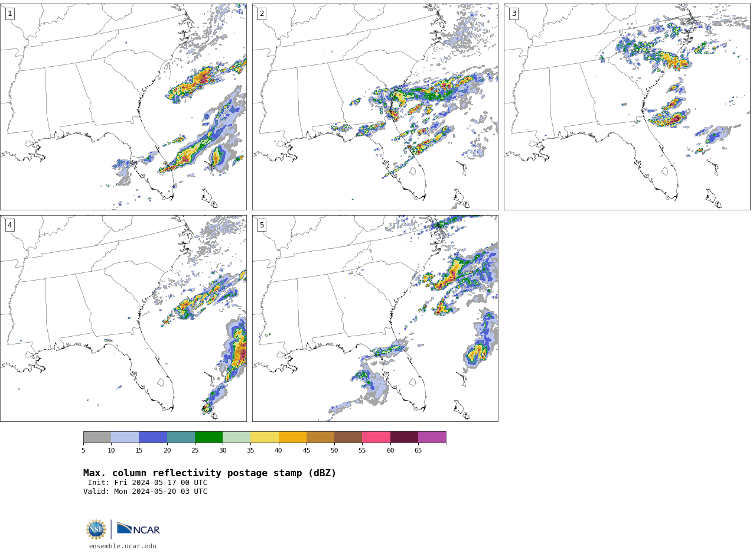The image size is (756, 553).
Task: Click the maroon 60-65 dBZ swatch
Action: 404,437
